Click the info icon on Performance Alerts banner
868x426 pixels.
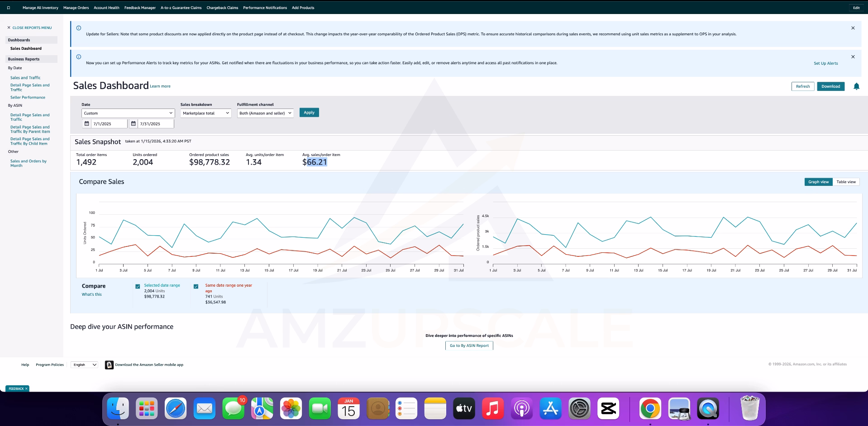tap(79, 57)
